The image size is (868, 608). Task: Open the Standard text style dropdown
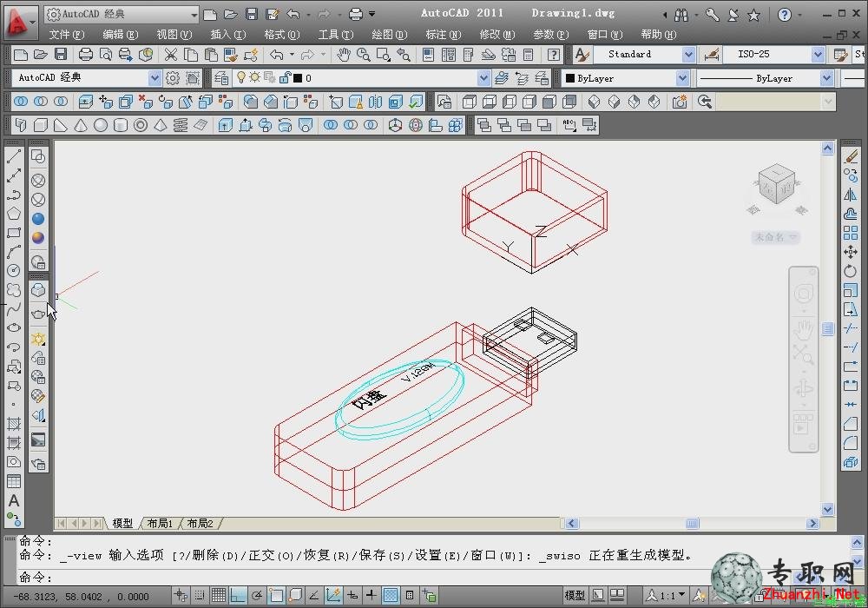688,54
